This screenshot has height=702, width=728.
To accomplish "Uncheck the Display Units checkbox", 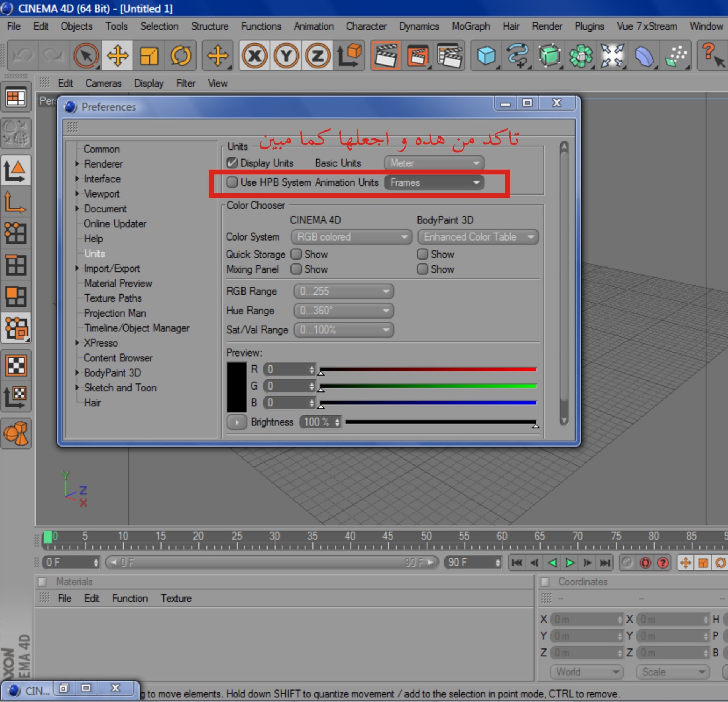I will [x=232, y=163].
